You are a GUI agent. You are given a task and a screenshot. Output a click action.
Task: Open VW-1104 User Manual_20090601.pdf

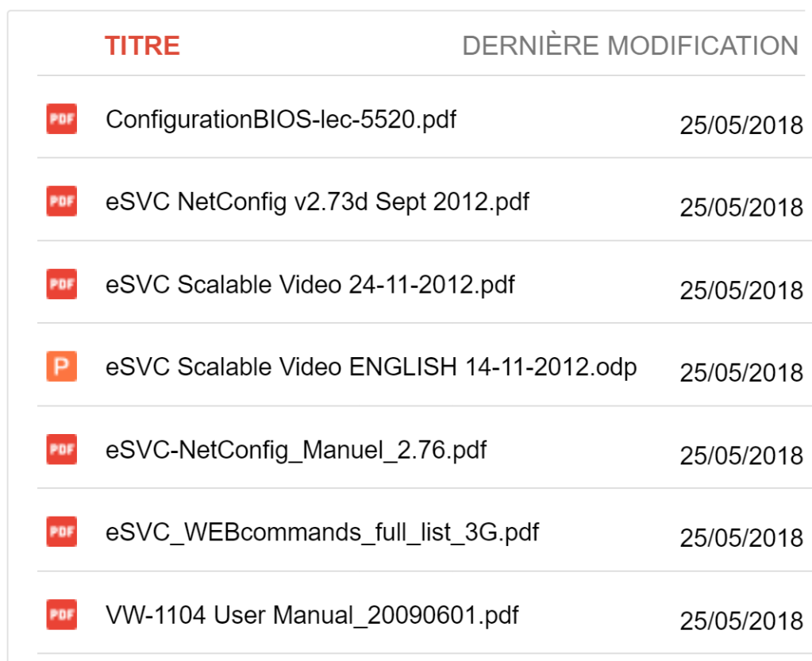click(x=312, y=615)
